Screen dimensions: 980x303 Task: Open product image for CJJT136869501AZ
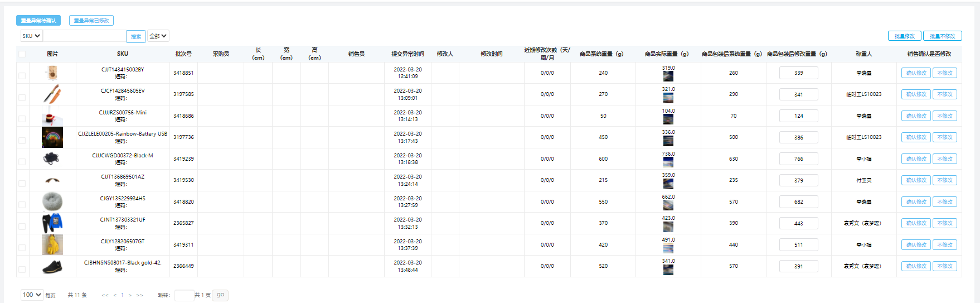pos(52,180)
